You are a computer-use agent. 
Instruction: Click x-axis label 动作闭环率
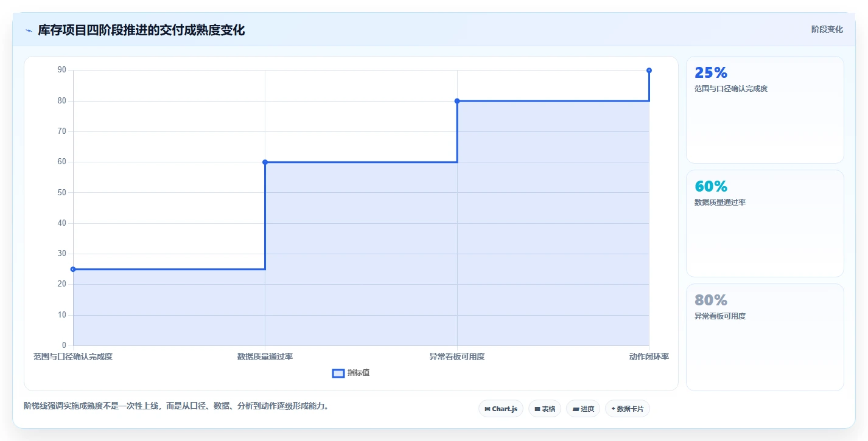(649, 356)
